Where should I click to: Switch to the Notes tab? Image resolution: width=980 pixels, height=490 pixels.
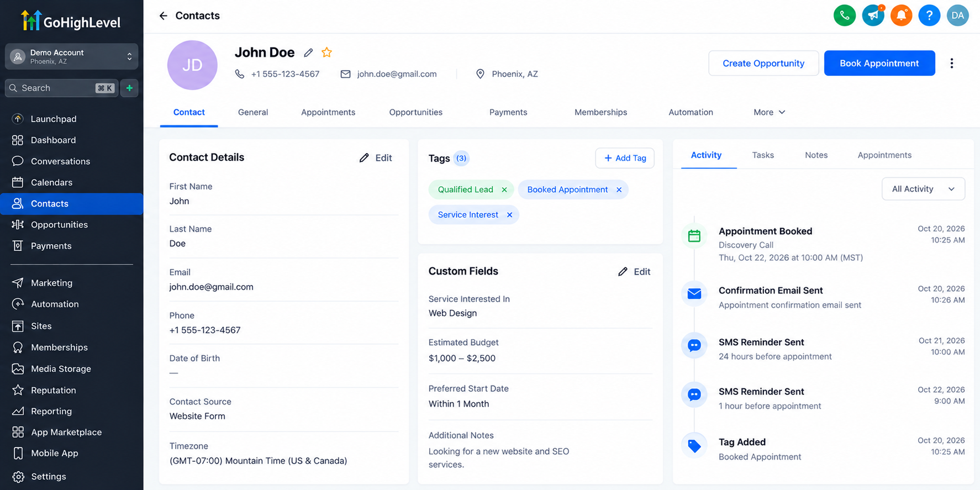tap(816, 155)
